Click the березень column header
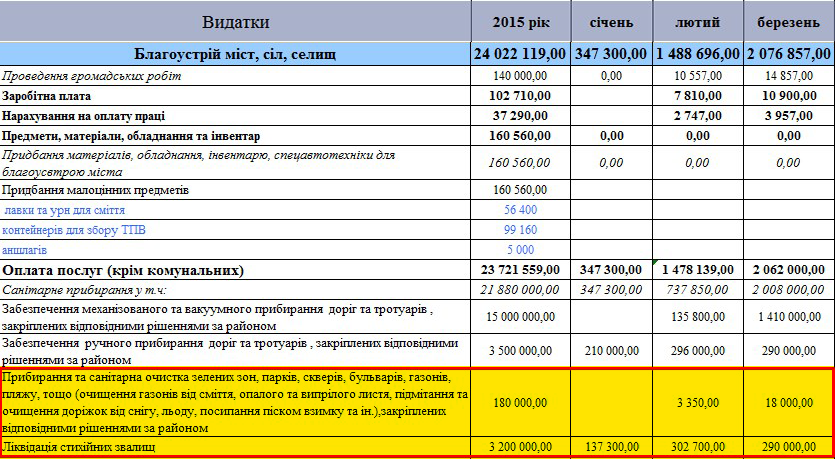The height and width of the screenshot is (459, 835). pyautogui.click(x=788, y=22)
